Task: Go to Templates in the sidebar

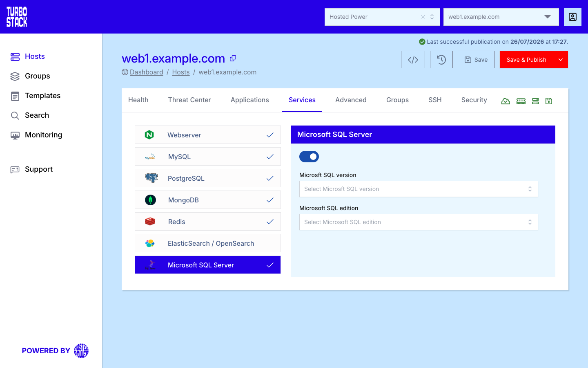Action: click(x=36, y=96)
